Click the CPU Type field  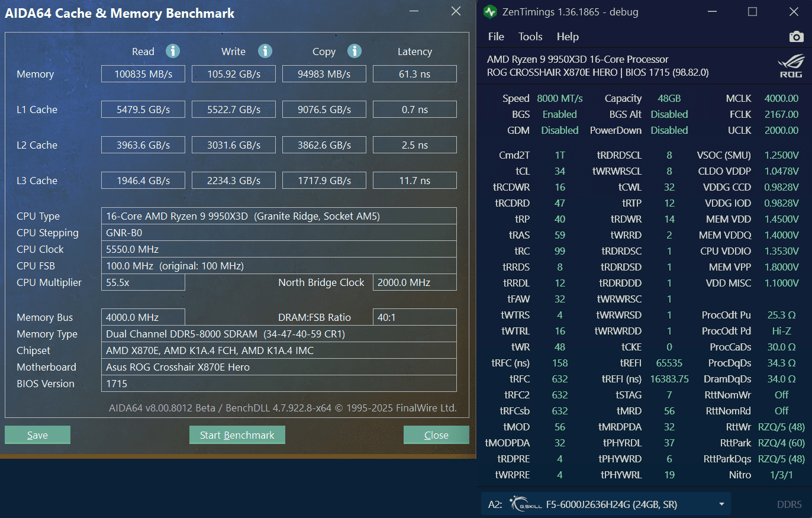(279, 216)
